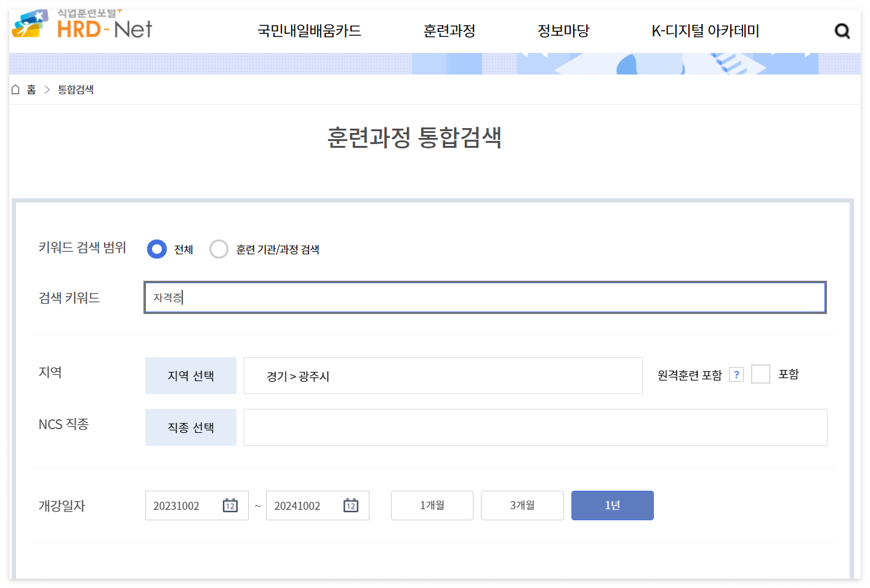Click the 통합검색 breadcrumb link

click(x=75, y=89)
